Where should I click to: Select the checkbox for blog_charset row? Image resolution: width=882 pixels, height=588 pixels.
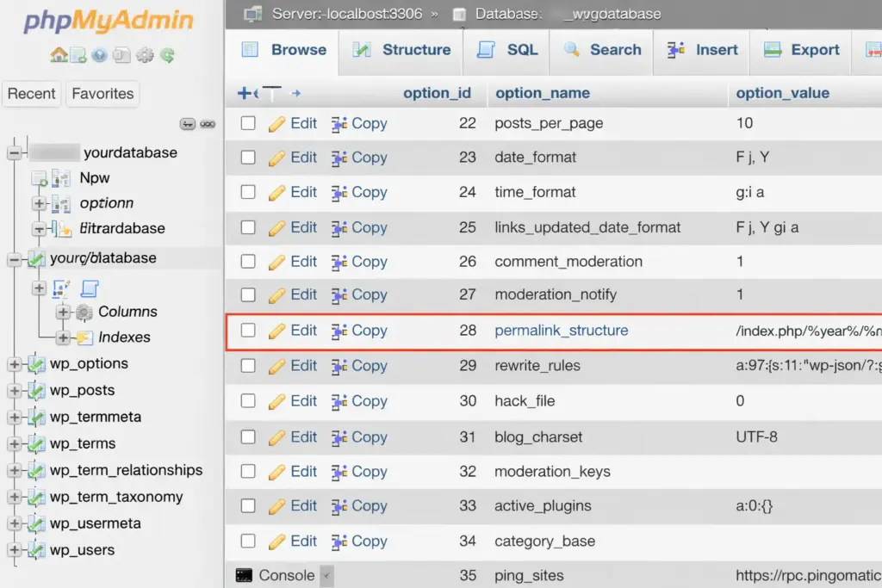(x=248, y=436)
